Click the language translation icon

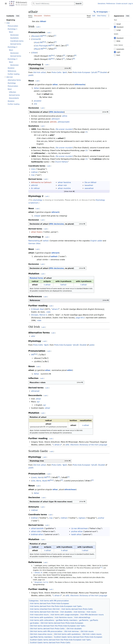[x=94, y=12]
